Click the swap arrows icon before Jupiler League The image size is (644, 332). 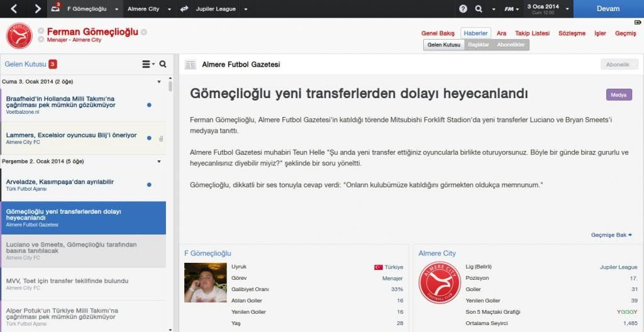184,9
